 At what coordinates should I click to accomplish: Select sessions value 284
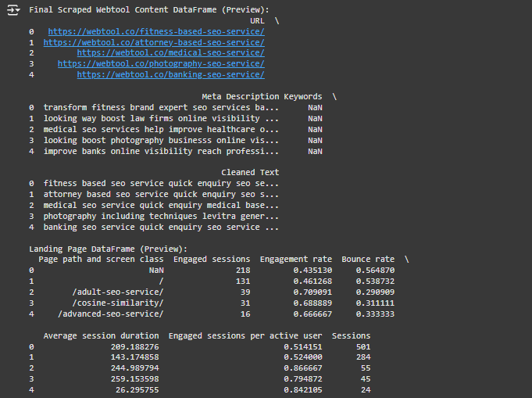[x=363, y=357]
